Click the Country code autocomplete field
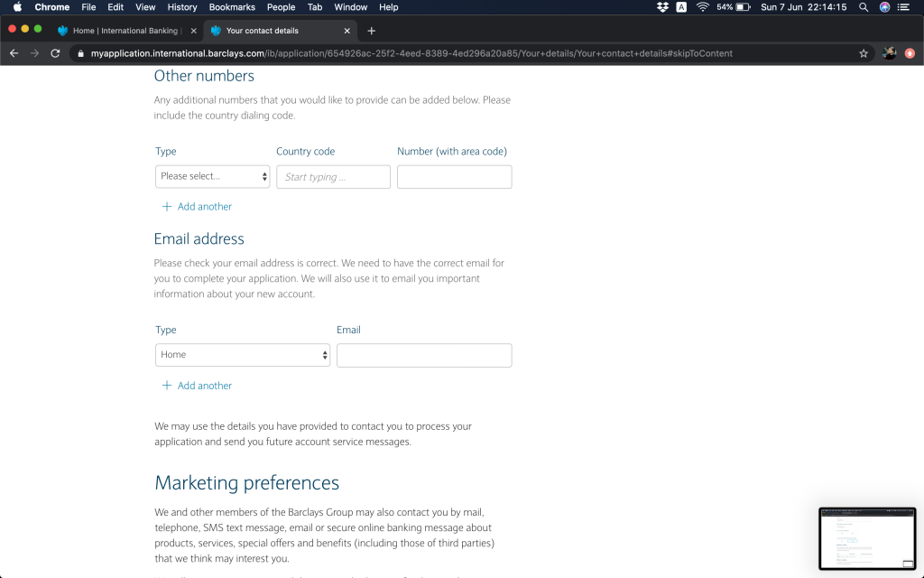 [x=333, y=177]
